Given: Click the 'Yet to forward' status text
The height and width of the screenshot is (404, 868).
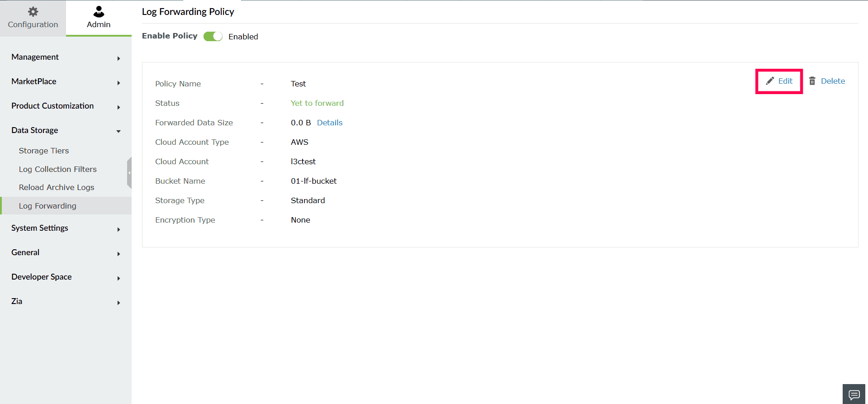Looking at the screenshot, I should point(317,103).
